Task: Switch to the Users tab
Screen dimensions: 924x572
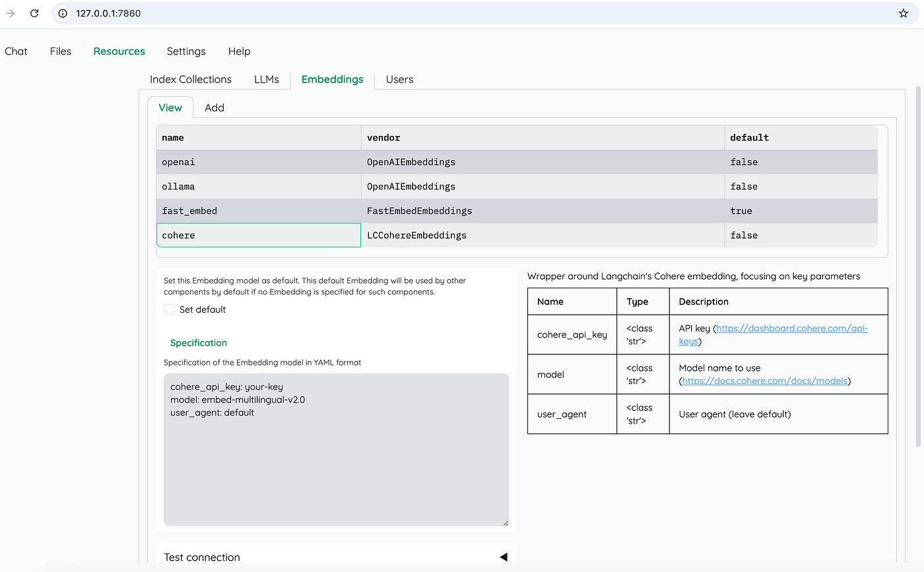Action: coord(399,79)
